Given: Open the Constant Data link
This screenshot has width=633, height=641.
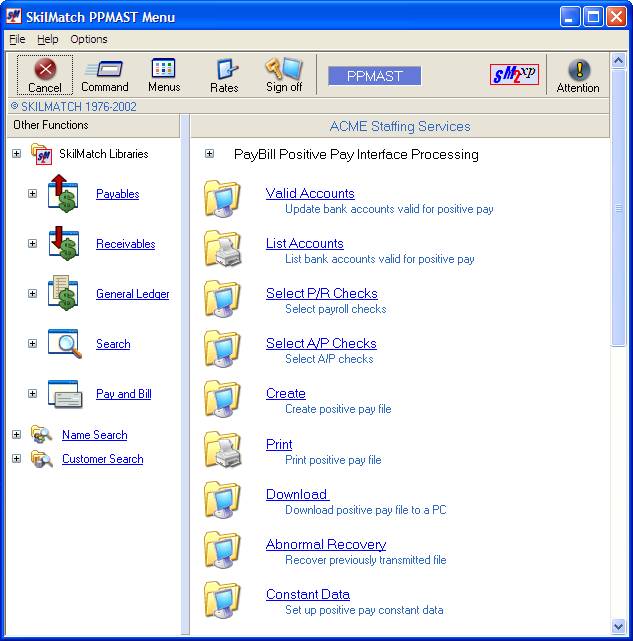Looking at the screenshot, I should (x=308, y=594).
